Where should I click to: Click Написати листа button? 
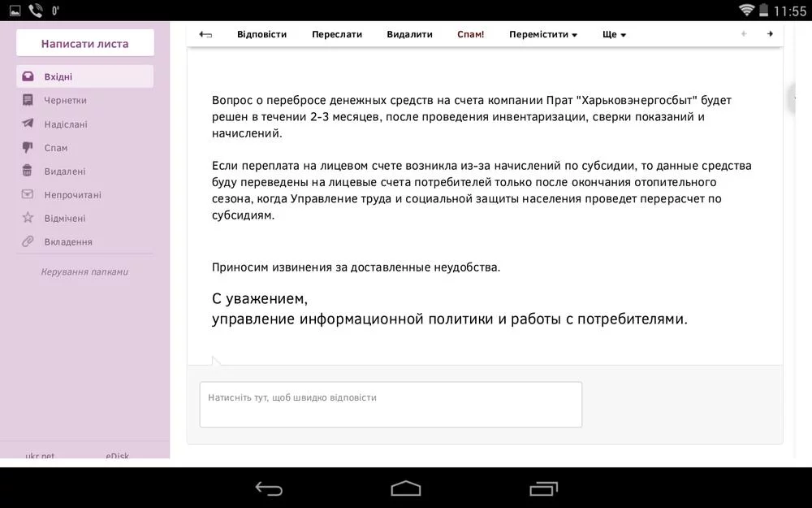click(85, 43)
